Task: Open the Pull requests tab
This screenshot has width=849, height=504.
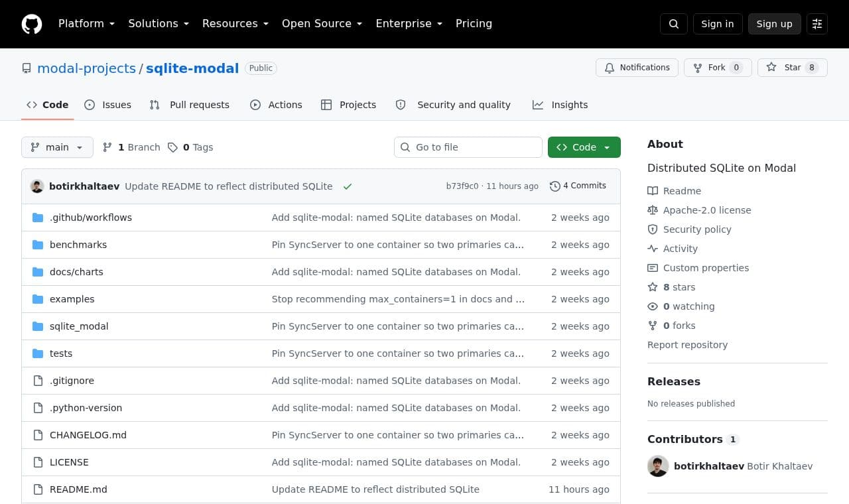Action: (190, 105)
